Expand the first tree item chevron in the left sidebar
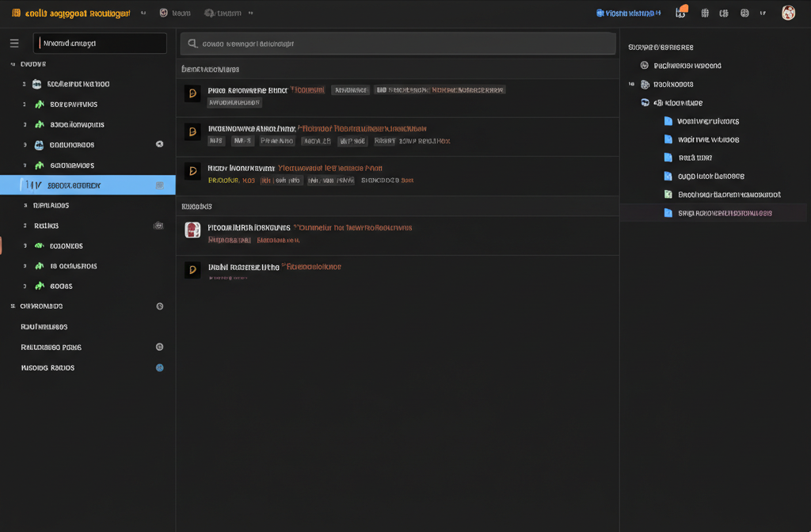The image size is (811, 532). (24, 84)
